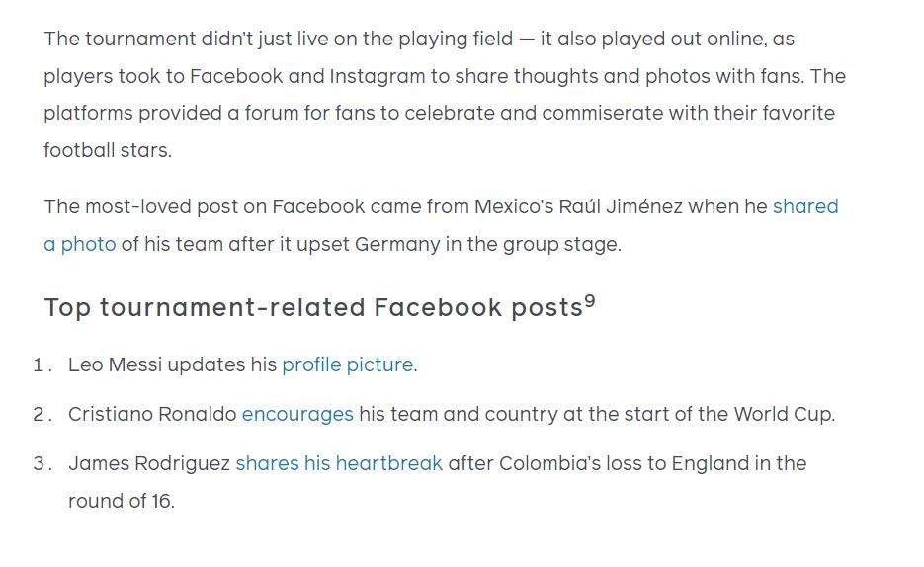The width and height of the screenshot is (924, 567).
Task: Click the name "Cristiano Ronaldo"
Action: 152,415
